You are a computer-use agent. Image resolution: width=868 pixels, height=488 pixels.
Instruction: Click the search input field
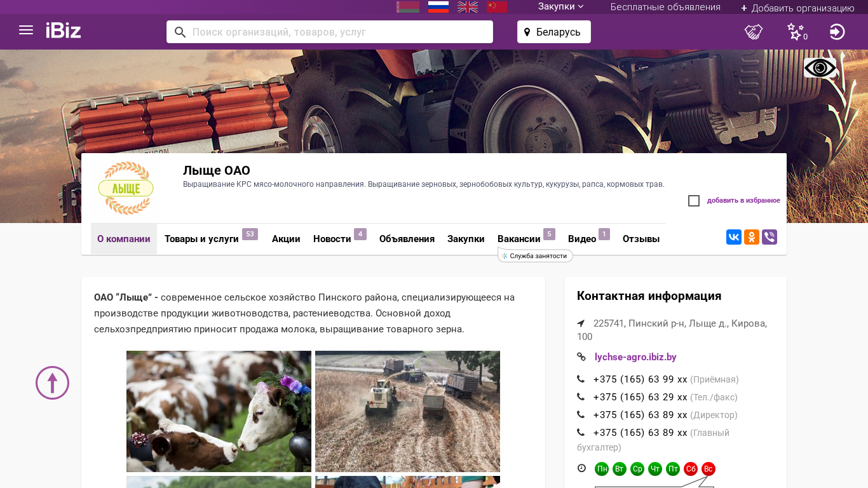pyautogui.click(x=330, y=32)
